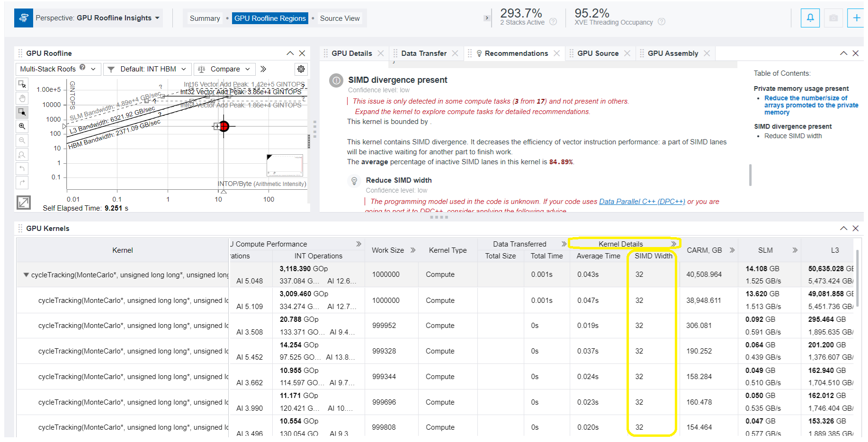Expand the metrics strip arrow beside 293.7%

[487, 18]
